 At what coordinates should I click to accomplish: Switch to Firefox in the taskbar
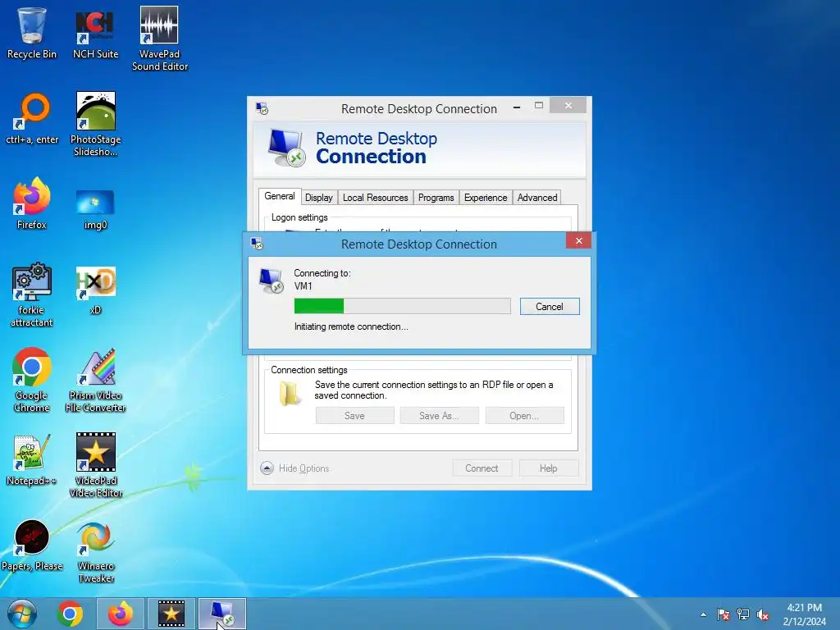tap(121, 614)
